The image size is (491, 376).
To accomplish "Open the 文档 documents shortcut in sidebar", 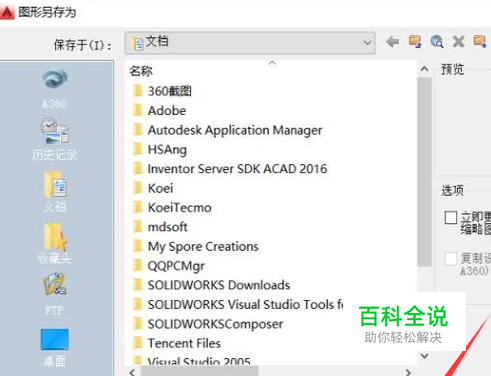I will 55,192.
